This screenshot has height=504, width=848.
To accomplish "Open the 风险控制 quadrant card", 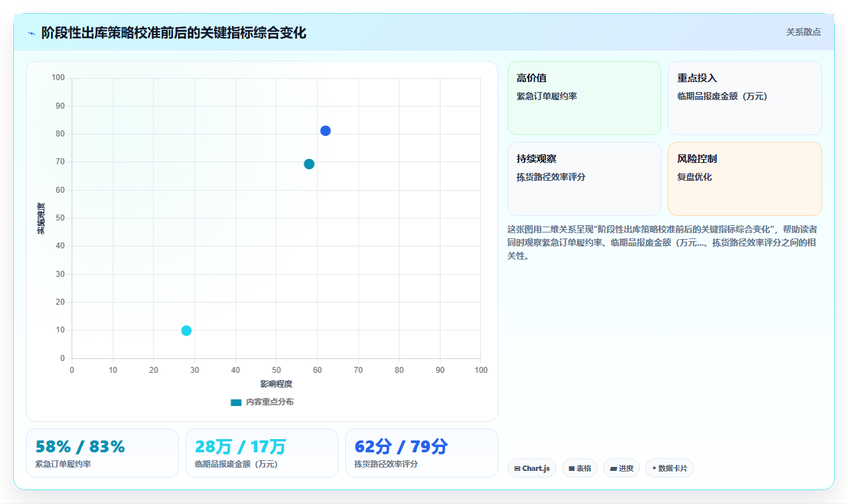I will 745,179.
